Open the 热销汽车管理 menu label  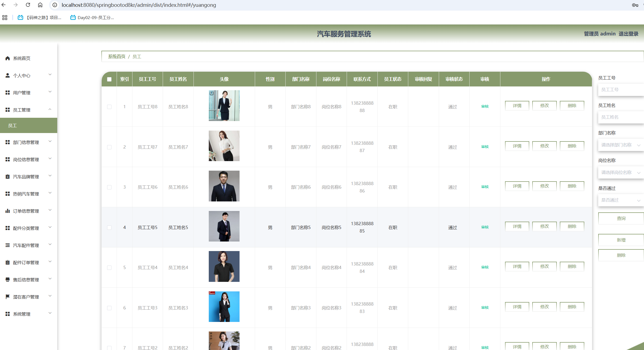point(26,194)
